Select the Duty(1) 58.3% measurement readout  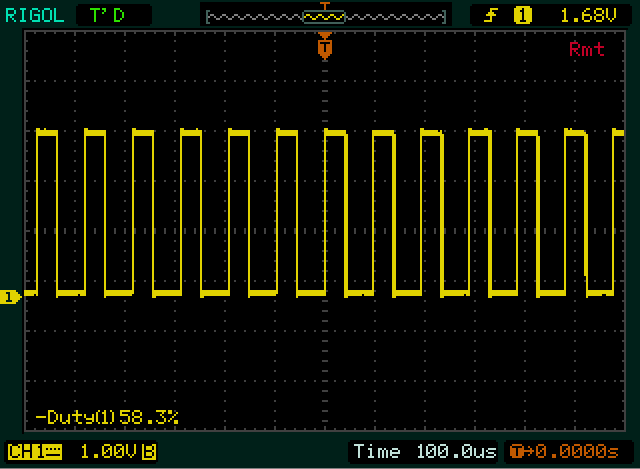tap(106, 416)
